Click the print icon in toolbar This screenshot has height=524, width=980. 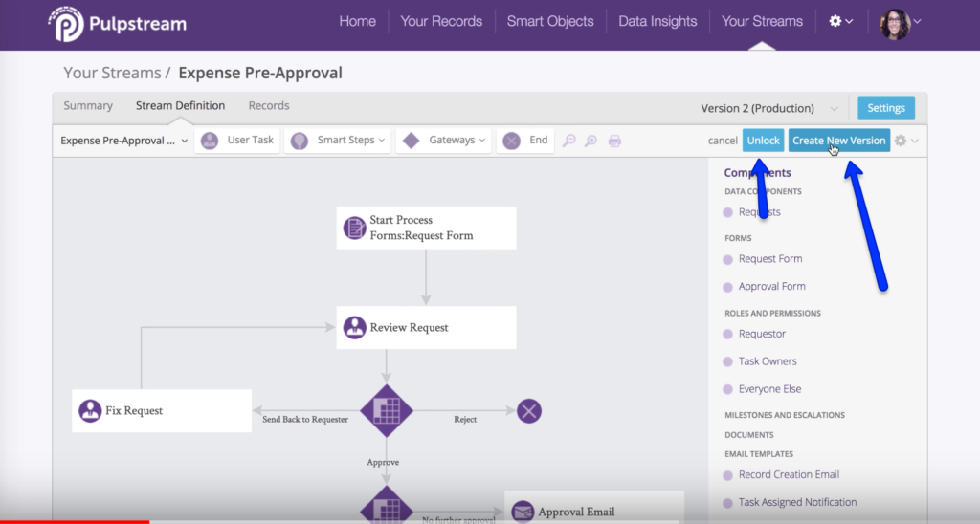[x=614, y=141]
